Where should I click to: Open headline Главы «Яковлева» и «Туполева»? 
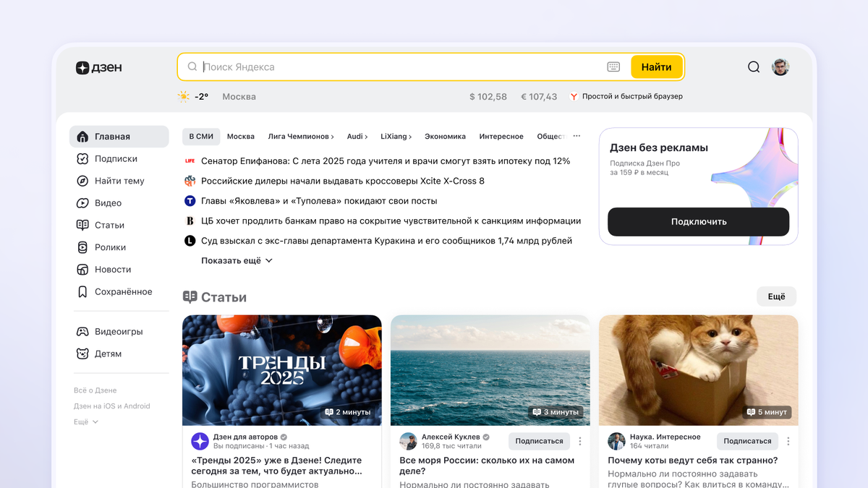(319, 201)
